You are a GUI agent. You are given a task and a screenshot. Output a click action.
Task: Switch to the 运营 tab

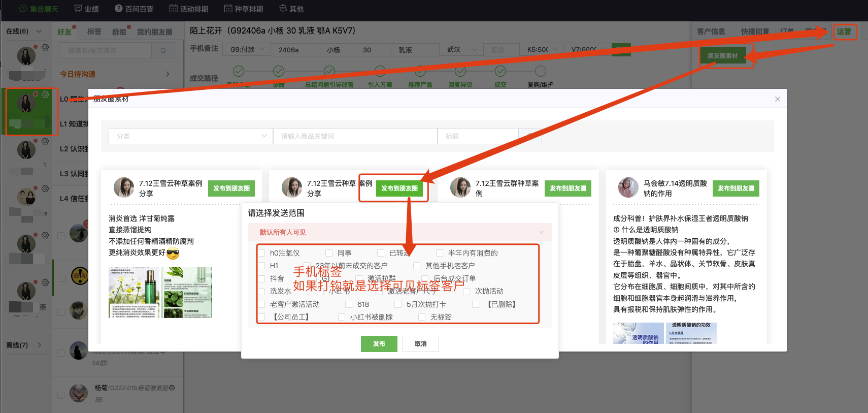tap(844, 31)
